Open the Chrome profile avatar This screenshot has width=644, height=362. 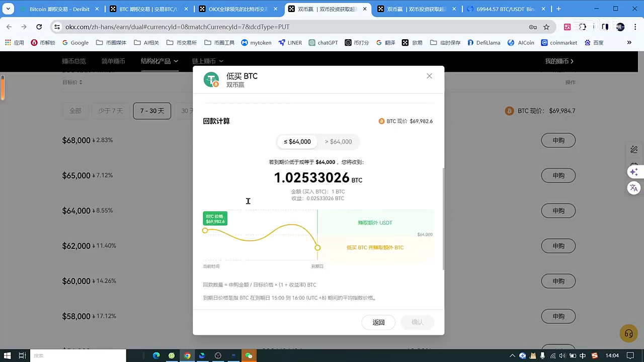[620, 27]
